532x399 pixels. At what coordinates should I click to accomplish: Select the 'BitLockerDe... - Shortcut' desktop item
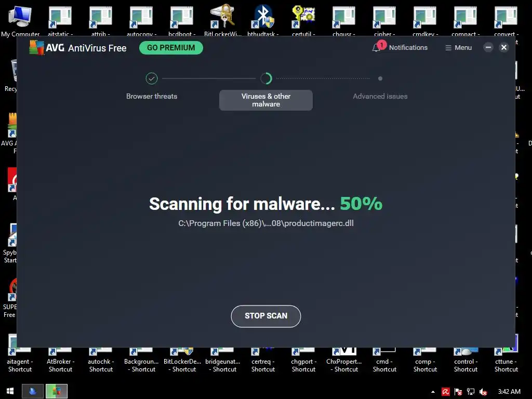click(x=182, y=360)
